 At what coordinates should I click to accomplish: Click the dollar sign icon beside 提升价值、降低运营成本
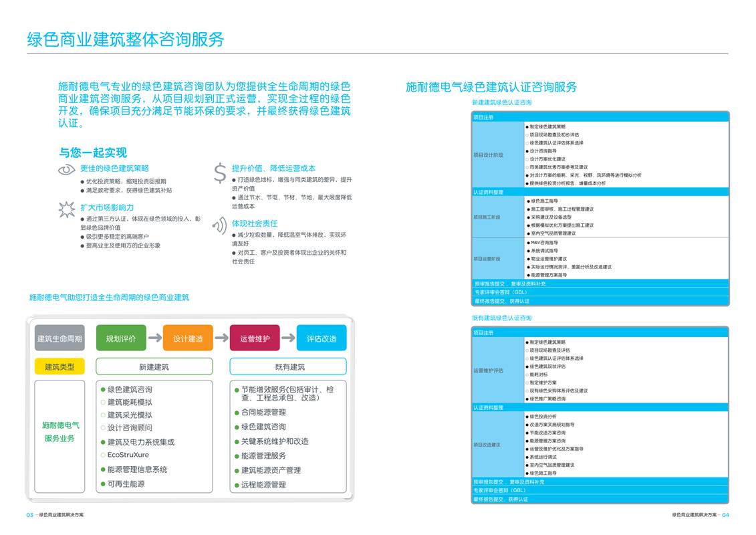pos(220,173)
